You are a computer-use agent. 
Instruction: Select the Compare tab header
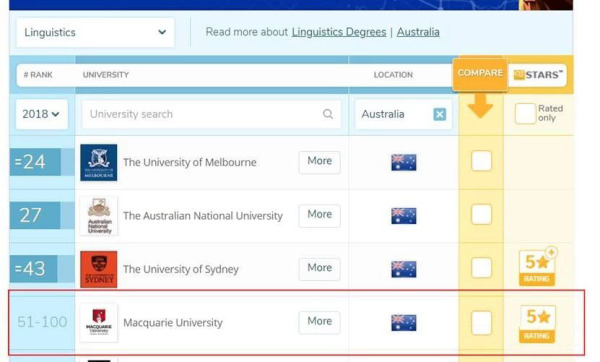coord(480,74)
